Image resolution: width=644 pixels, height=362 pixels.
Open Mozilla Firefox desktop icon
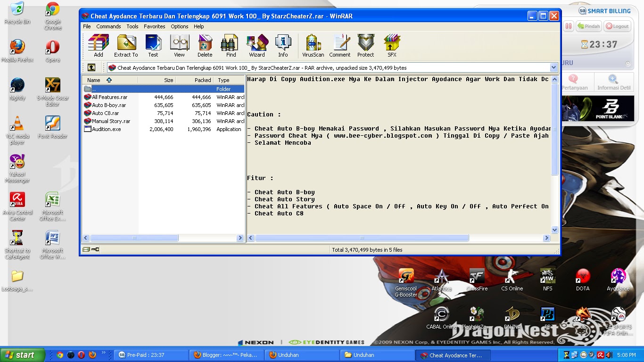[17, 51]
